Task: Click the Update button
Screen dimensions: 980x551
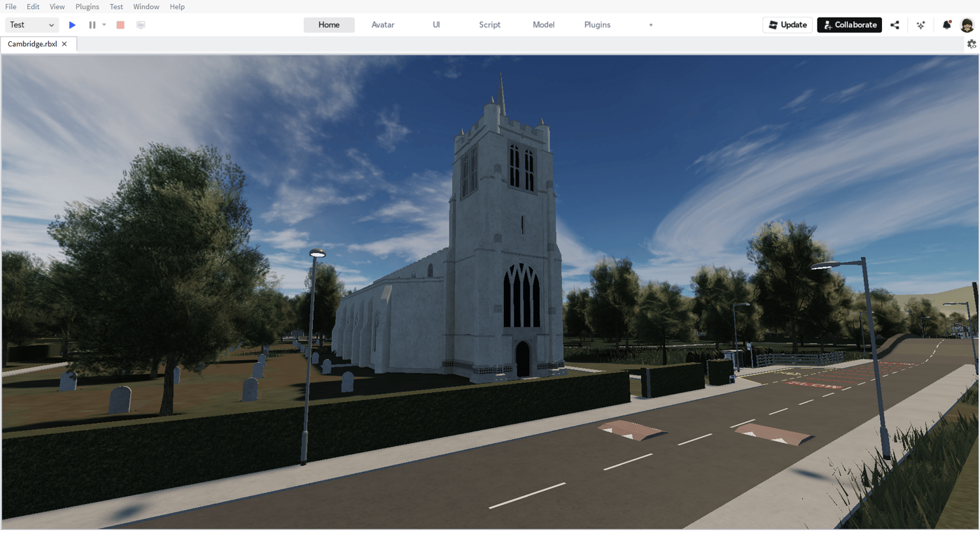Action: tap(788, 25)
